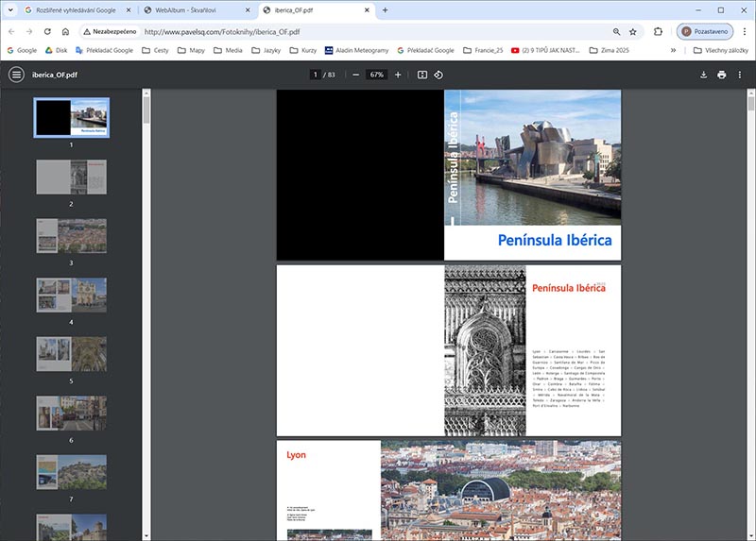Rotate the PDF with the rotate icon
Screen dimensions: 756x541
coord(438,75)
